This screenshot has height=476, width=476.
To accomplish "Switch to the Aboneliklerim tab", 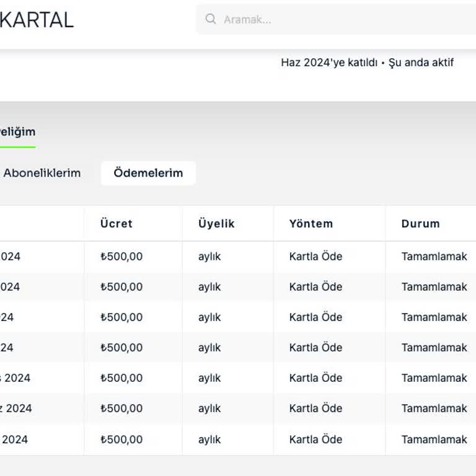I will coord(42,173).
